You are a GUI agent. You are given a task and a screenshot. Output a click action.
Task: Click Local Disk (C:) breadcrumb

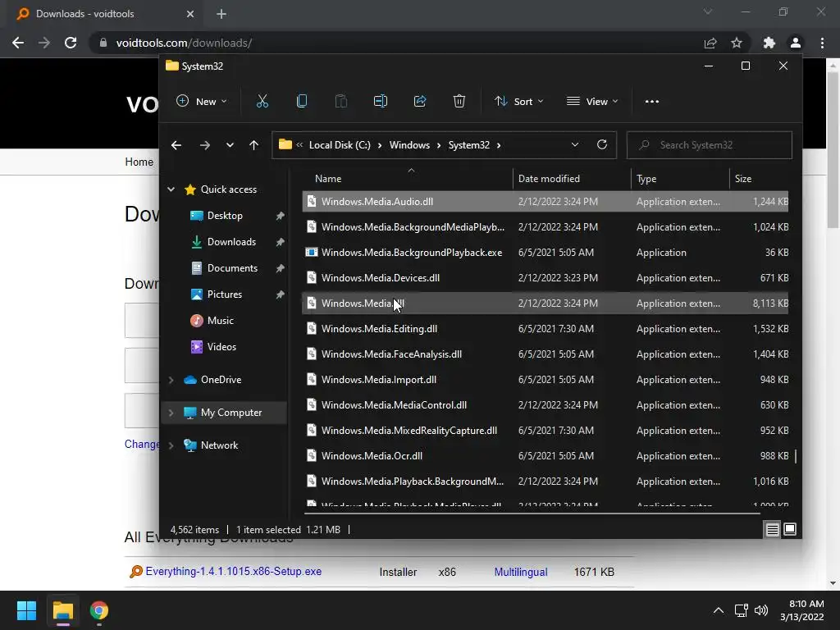(340, 145)
